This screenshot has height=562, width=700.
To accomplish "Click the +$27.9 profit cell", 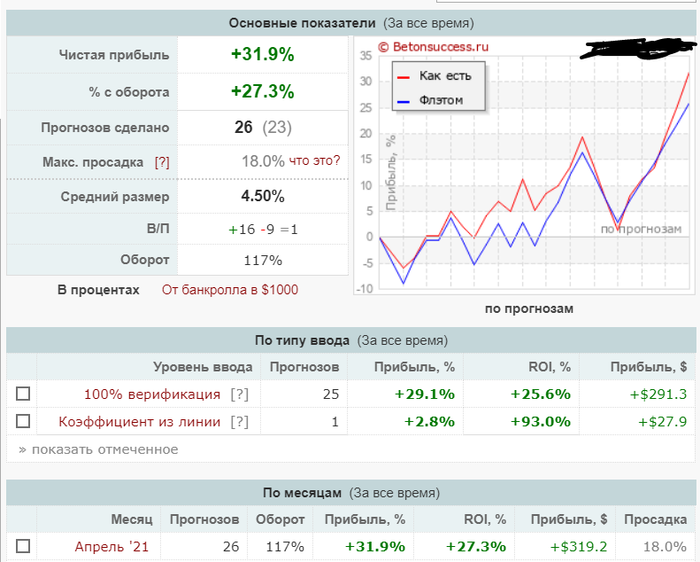I will (662, 421).
